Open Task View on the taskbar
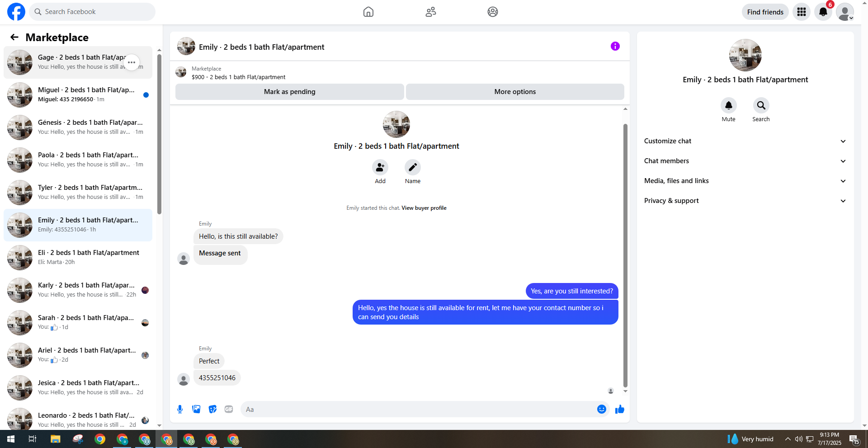 (33, 439)
